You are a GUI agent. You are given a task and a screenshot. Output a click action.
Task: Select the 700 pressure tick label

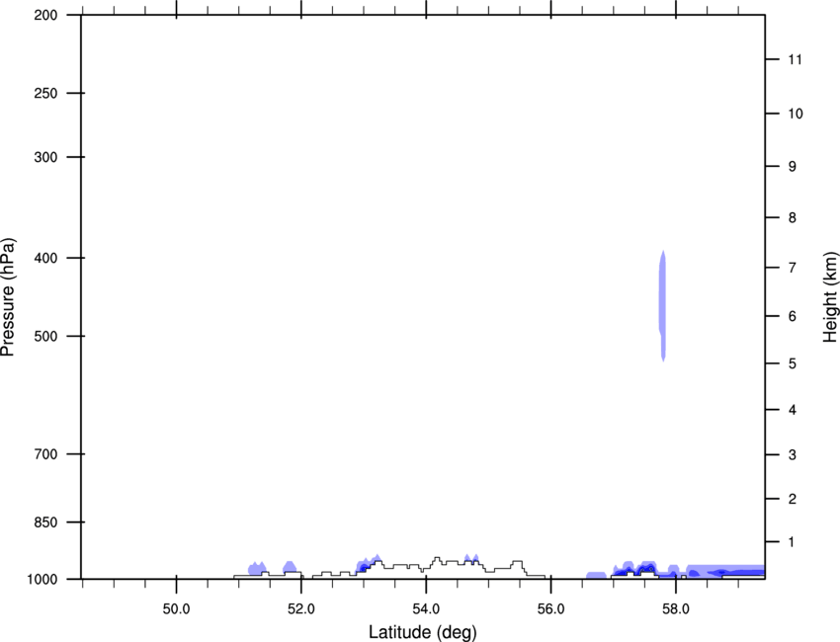click(x=45, y=454)
